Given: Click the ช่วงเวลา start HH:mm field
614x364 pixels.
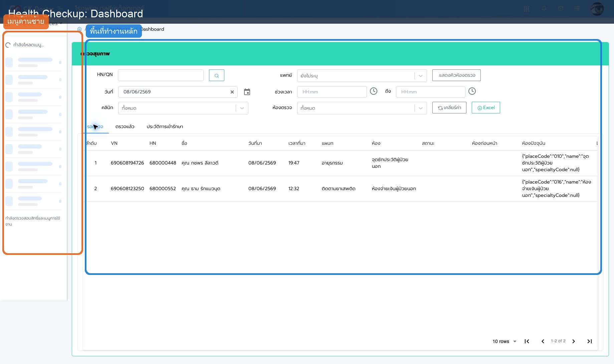Looking at the screenshot, I should [332, 92].
